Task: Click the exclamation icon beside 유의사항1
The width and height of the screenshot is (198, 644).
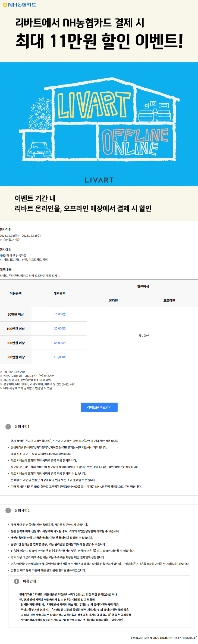Action: [x=8, y=427]
